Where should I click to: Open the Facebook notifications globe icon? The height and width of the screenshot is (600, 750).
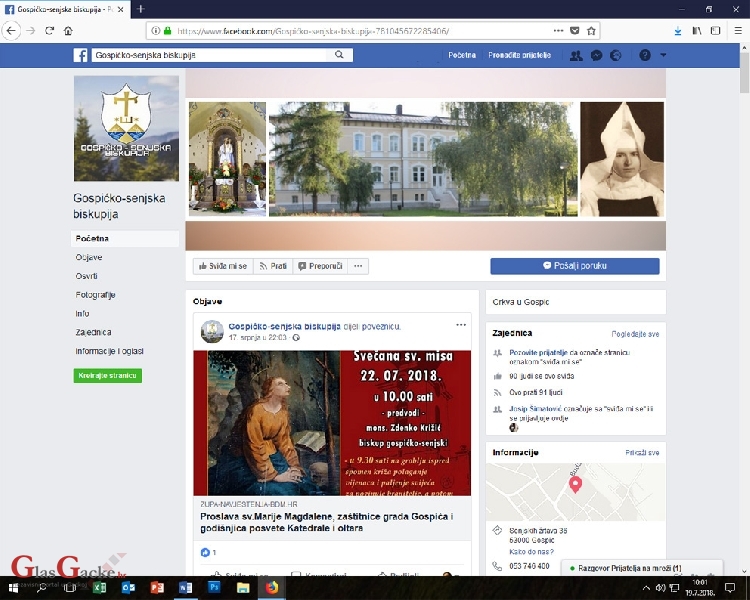click(616, 55)
